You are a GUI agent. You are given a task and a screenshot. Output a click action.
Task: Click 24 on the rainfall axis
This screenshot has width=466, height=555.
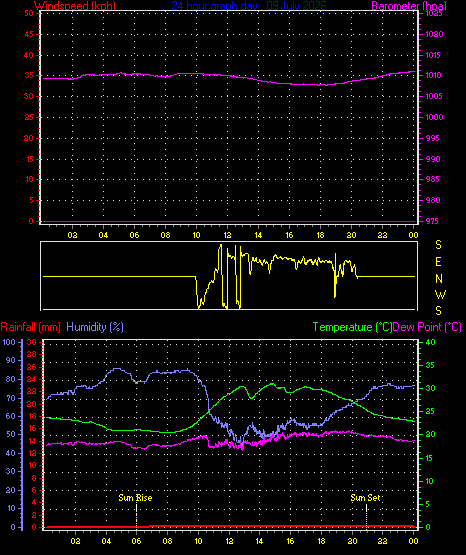(x=32, y=379)
